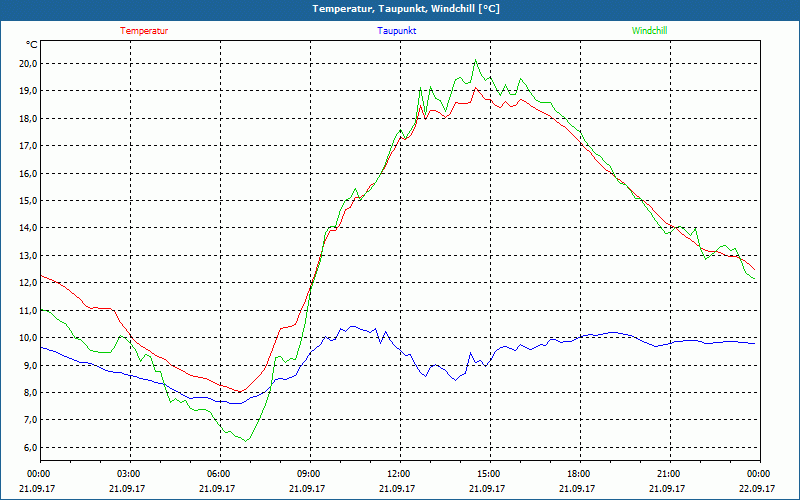This screenshot has height=500, width=800.
Task: Click the 16,0 y-axis value
Action: [28, 173]
